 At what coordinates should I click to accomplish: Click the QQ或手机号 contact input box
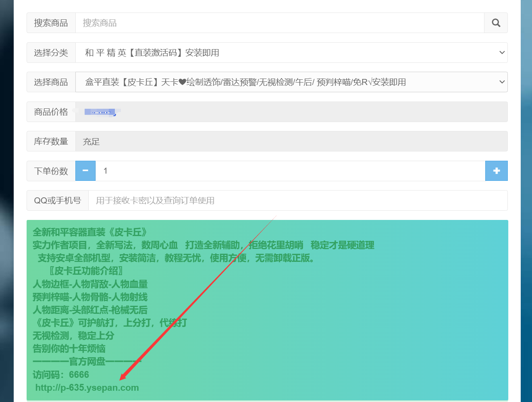click(297, 201)
